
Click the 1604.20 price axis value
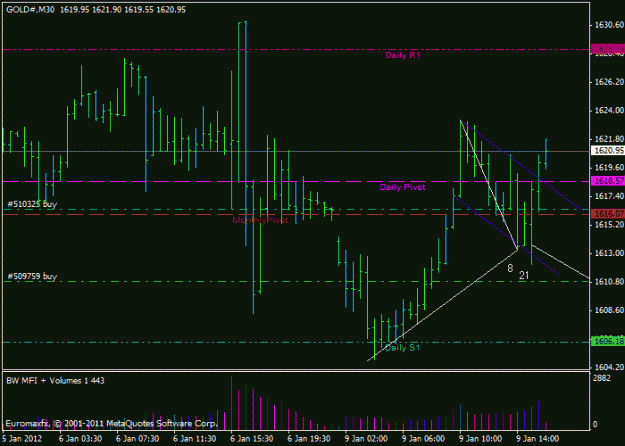tap(609, 367)
